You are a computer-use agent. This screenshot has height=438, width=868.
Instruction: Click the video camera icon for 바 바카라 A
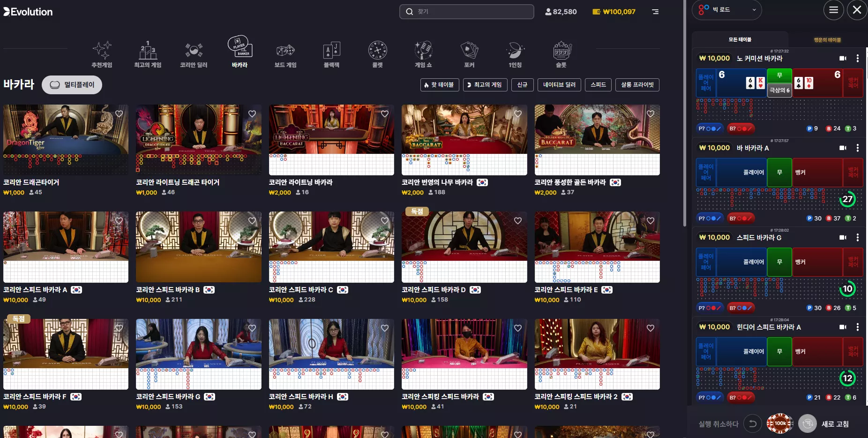point(843,148)
